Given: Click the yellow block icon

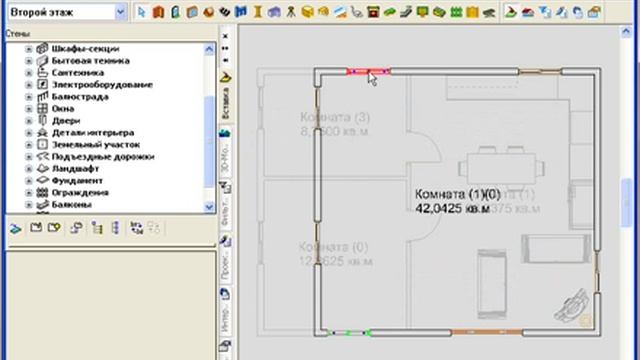Looking at the screenshot, I should point(472,12).
